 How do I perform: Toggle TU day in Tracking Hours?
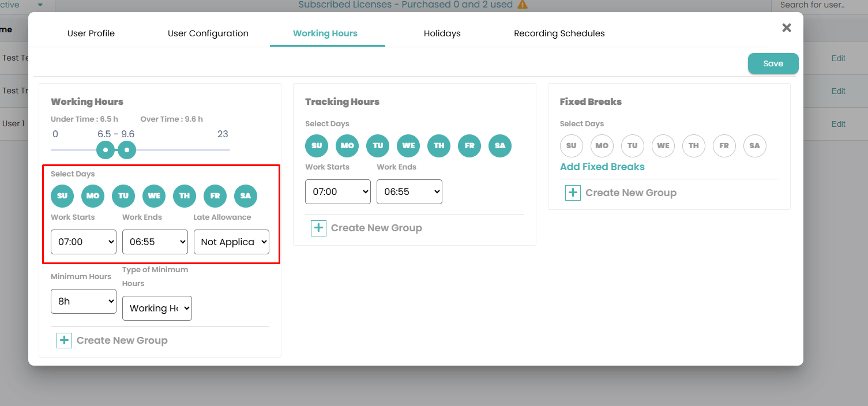pos(378,145)
